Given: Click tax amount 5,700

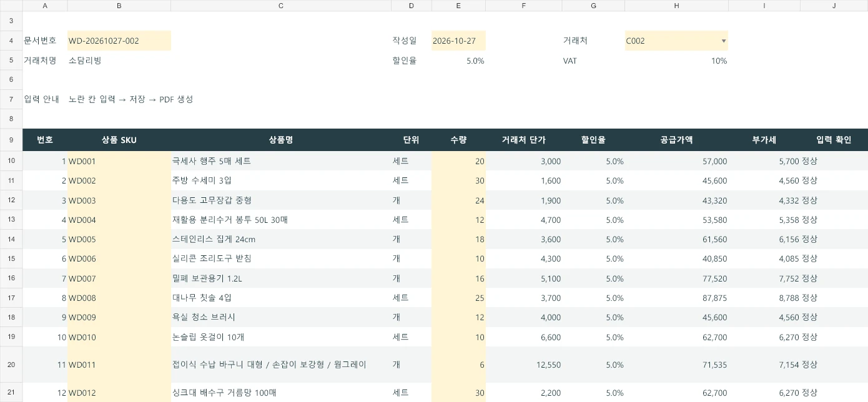Looking at the screenshot, I should (789, 161).
